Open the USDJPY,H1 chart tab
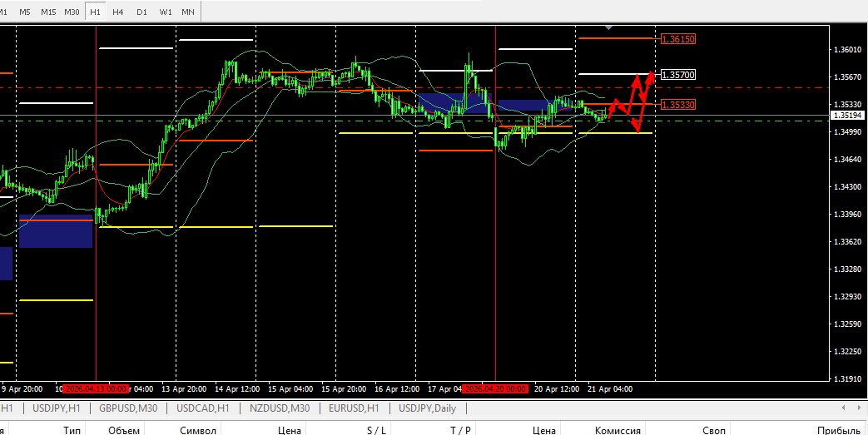The height and width of the screenshot is (435, 868). [57, 408]
